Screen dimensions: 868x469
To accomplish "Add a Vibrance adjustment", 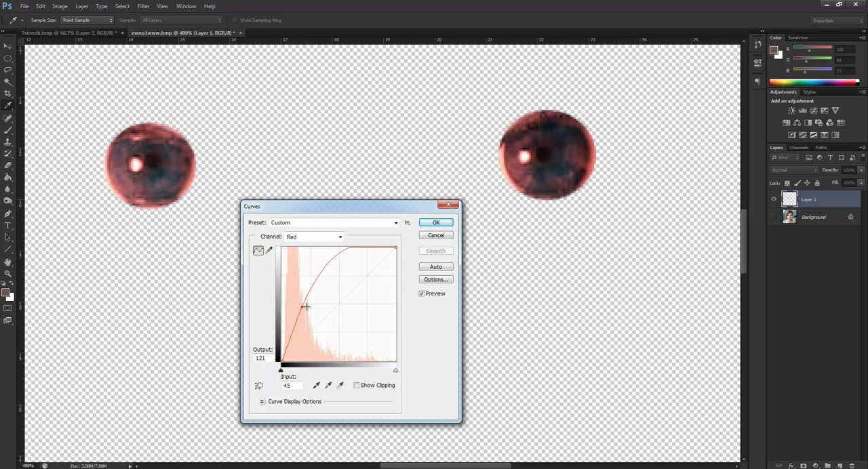I will (835, 110).
